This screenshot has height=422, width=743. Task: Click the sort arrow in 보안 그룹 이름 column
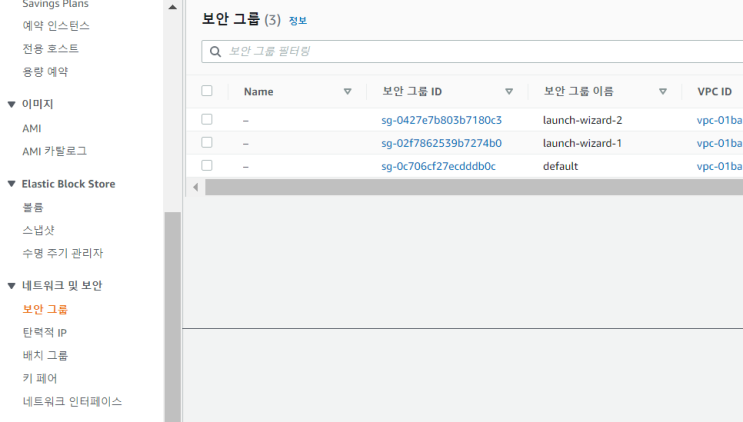point(663,91)
